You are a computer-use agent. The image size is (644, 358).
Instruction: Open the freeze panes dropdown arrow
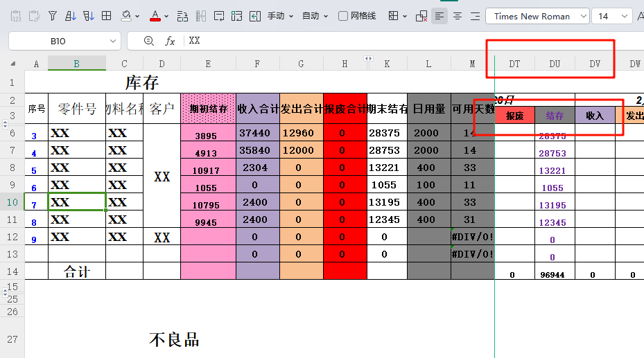[405, 17]
